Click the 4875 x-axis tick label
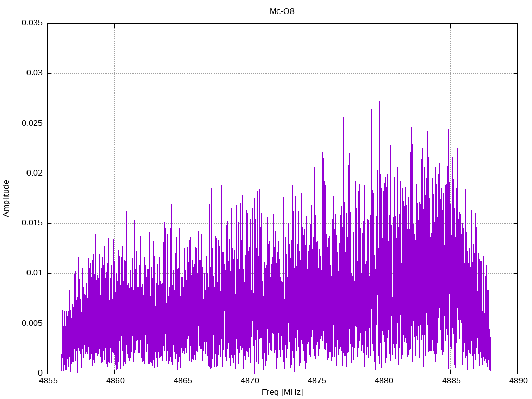 (316, 381)
